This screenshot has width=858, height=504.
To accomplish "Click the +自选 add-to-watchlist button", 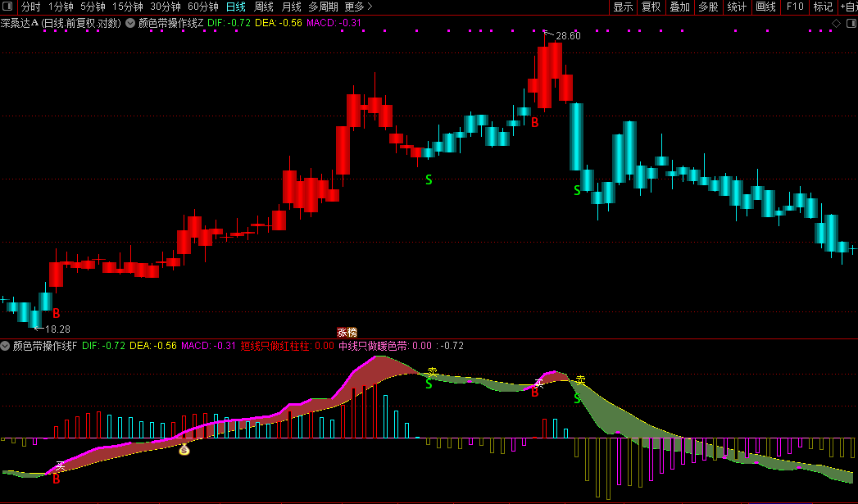I will click(849, 7).
